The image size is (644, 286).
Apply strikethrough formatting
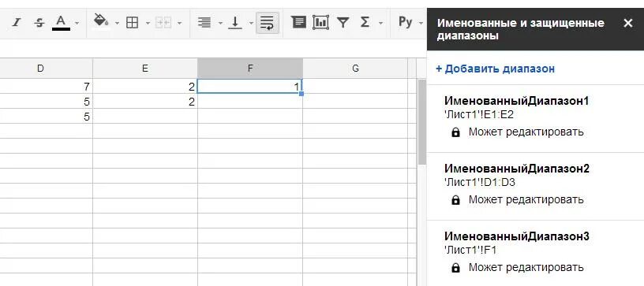pos(39,23)
